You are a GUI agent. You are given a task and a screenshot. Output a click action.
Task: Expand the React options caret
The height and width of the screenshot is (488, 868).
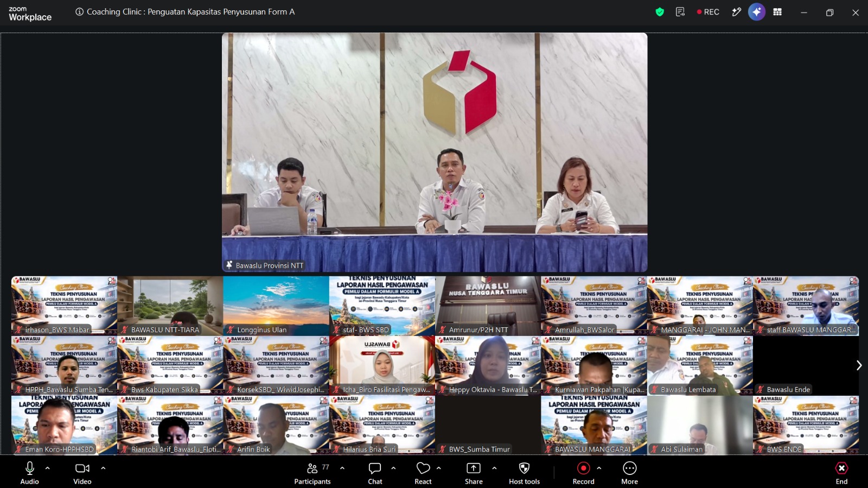[x=439, y=468]
